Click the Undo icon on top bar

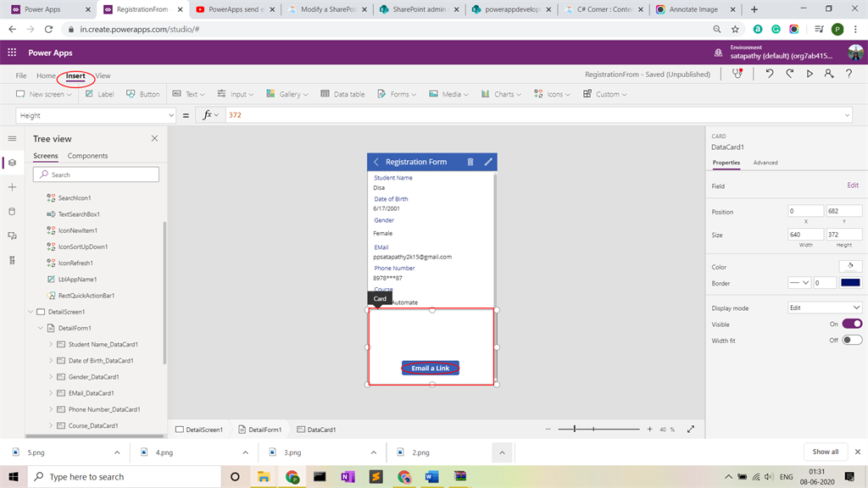click(769, 74)
